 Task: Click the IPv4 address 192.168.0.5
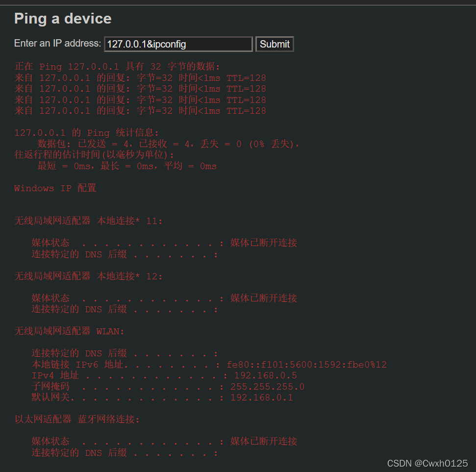click(265, 375)
